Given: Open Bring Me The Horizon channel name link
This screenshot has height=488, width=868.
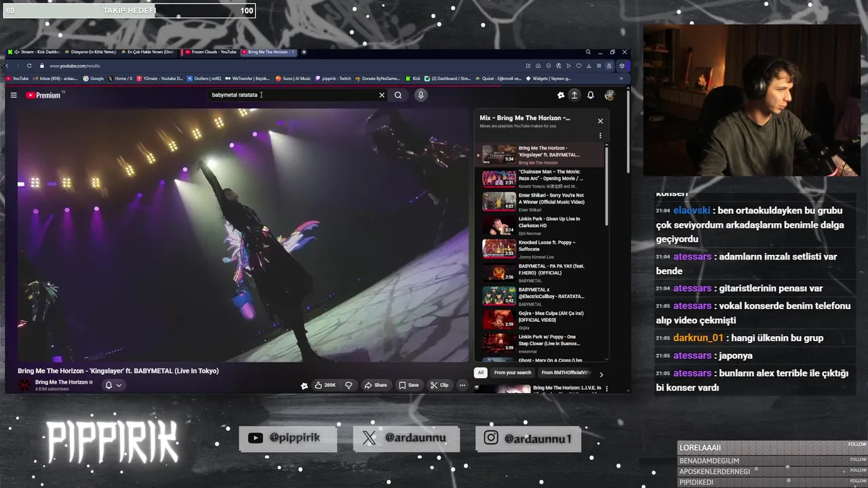Looking at the screenshot, I should click(62, 382).
